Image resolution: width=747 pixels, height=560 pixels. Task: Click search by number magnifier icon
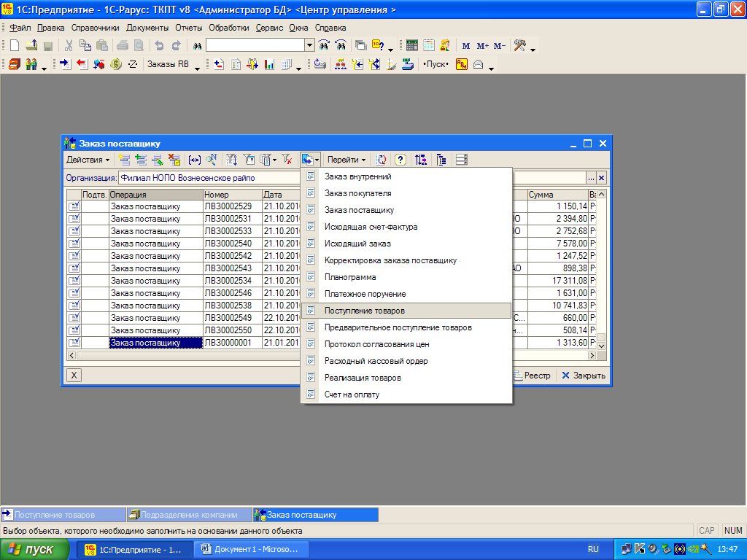pos(211,160)
